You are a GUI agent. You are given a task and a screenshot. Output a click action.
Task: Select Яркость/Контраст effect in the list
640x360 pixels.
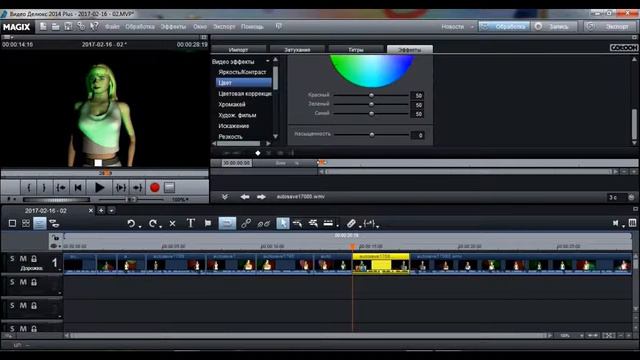242,72
